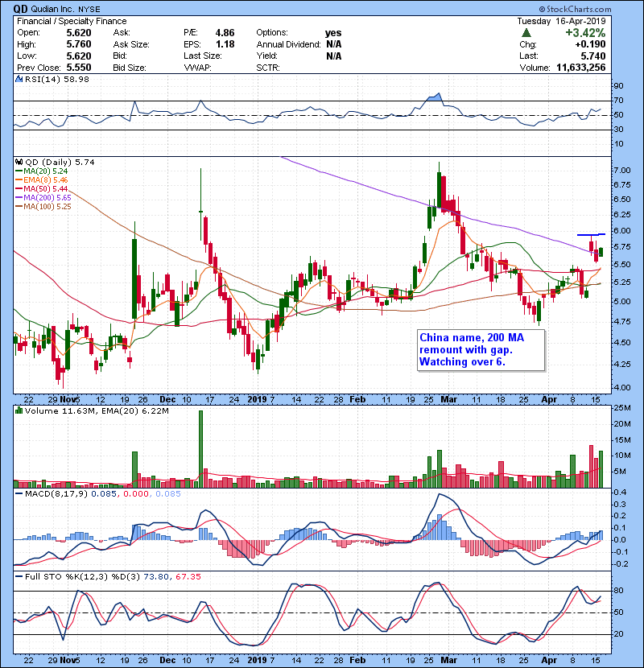644x668 pixels.
Task: Select the Financial / Specialty Finance sector text
Action: click(x=72, y=21)
